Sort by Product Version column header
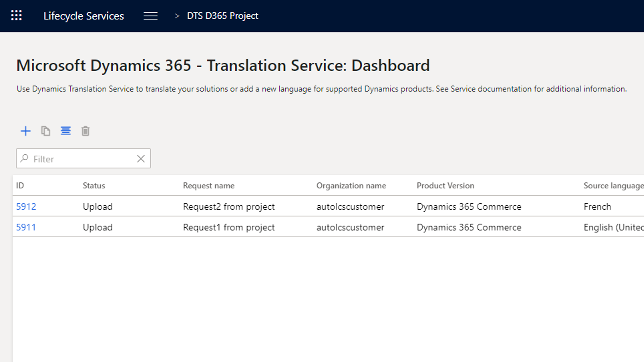Viewport: 644px width, 362px height. (445, 186)
